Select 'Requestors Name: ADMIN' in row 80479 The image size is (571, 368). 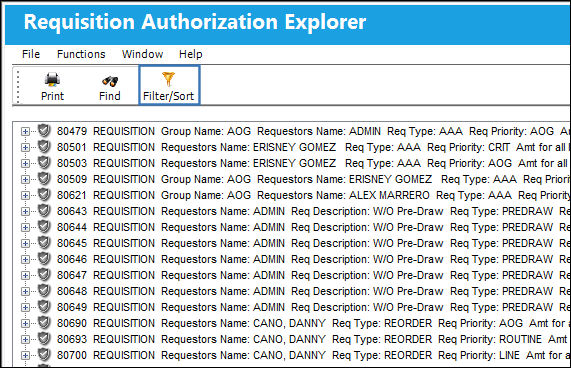click(x=319, y=131)
